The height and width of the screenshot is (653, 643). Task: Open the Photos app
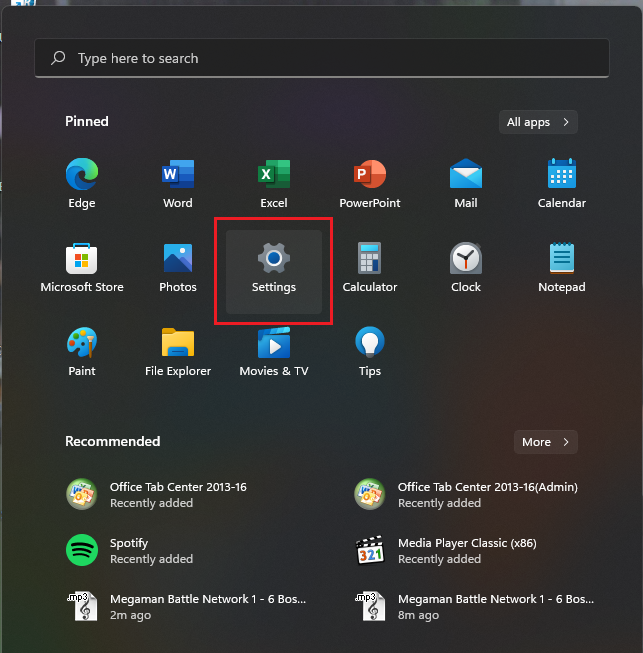178,267
